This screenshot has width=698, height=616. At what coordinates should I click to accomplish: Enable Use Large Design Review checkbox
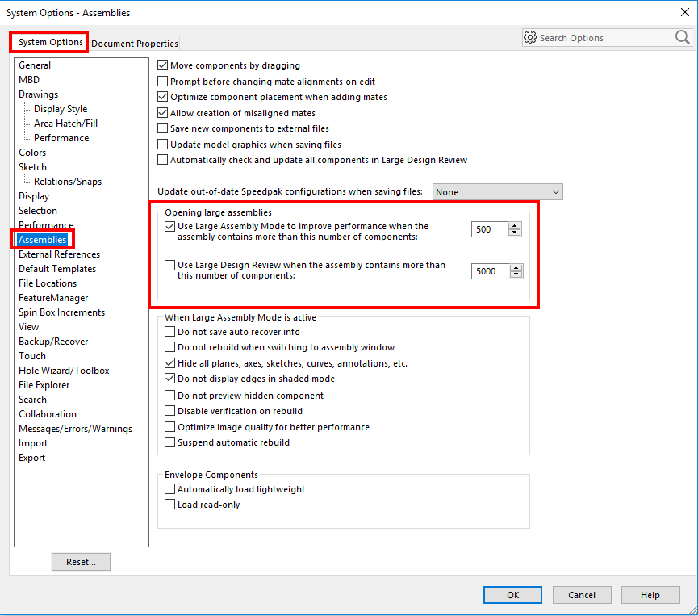coord(169,265)
